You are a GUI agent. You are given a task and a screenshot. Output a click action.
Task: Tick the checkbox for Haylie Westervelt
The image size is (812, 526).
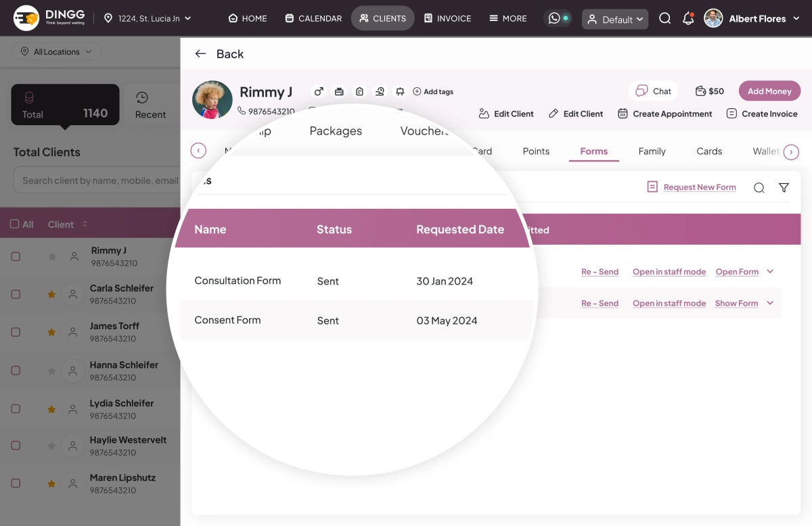pyautogui.click(x=16, y=446)
